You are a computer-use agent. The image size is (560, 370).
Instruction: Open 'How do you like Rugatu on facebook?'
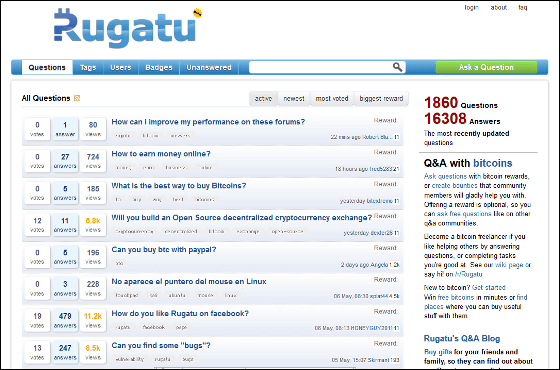click(180, 313)
